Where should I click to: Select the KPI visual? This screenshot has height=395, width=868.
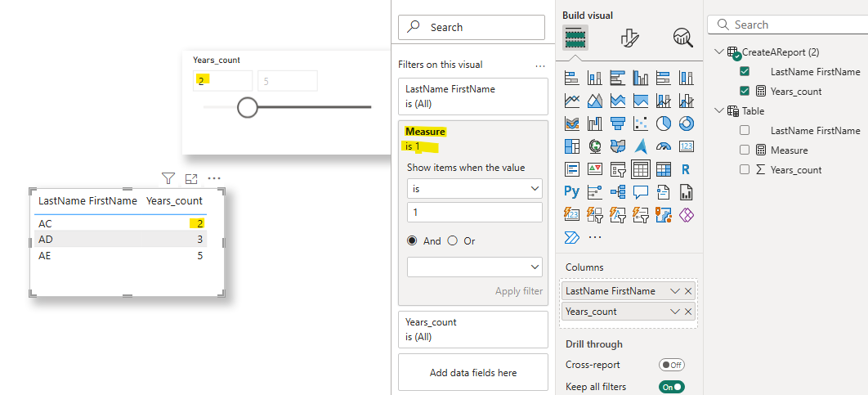click(594, 169)
